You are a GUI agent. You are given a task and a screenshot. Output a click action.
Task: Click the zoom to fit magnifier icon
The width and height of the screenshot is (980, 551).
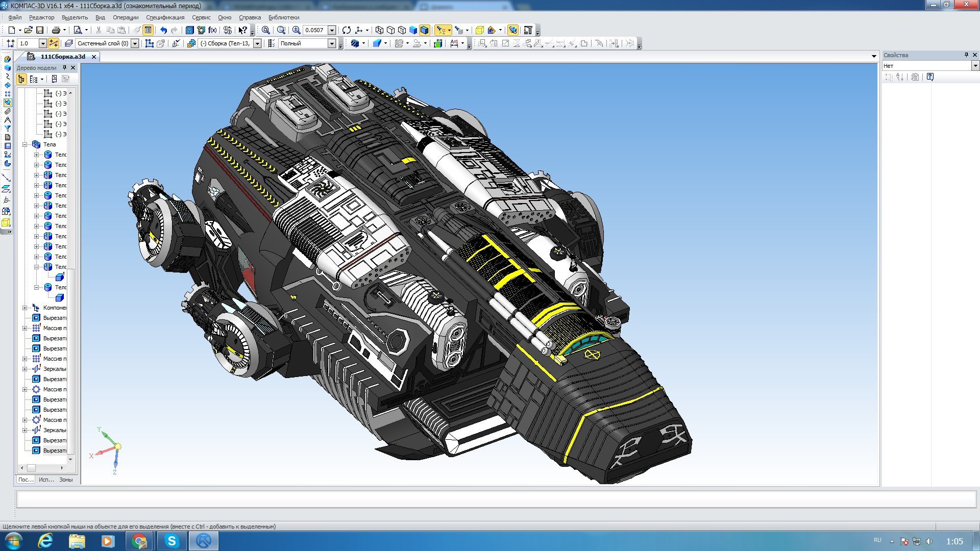tap(266, 30)
